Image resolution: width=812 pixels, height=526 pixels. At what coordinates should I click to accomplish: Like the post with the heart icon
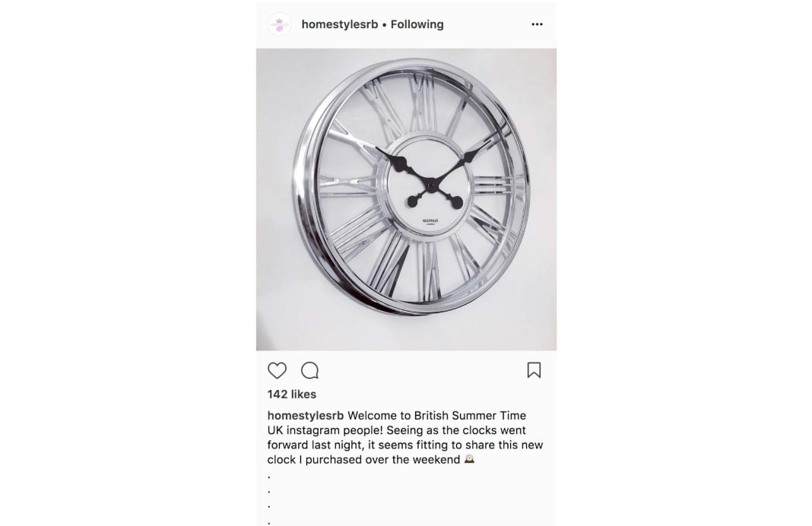coord(277,371)
